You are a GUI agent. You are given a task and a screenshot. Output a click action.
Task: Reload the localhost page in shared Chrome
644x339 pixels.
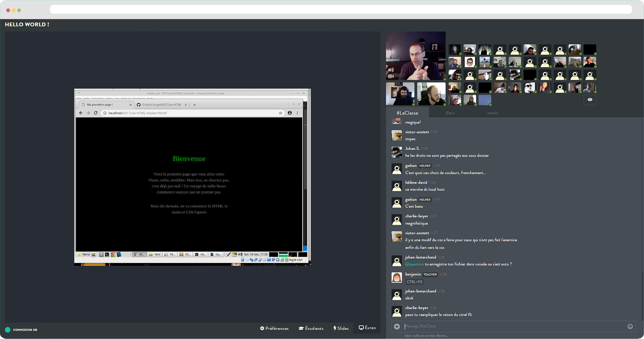[96, 113]
